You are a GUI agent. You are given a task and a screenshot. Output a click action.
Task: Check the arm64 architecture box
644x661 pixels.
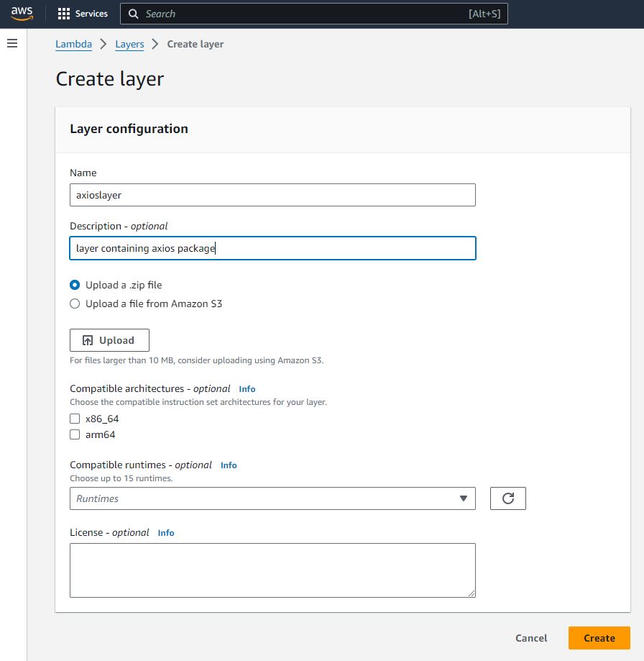pyautogui.click(x=75, y=434)
